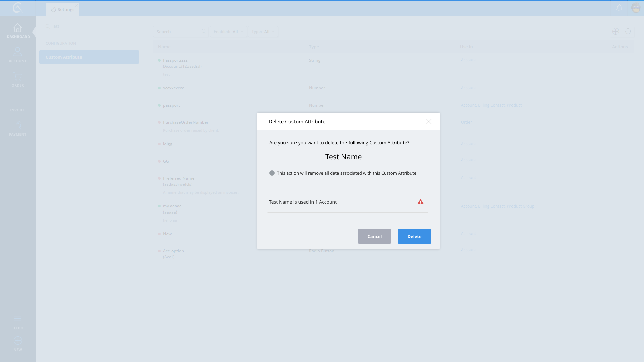Viewport: 644px width, 362px height.
Task: Open the Order cart icon
Action: coord(18,76)
